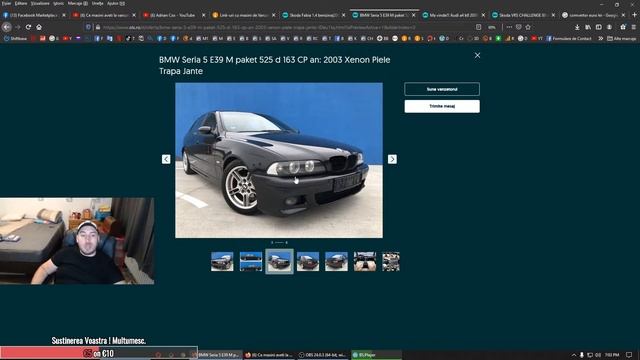The height and width of the screenshot is (360, 640).
Task: Click the Trimite mesaj button
Action: 442,106
